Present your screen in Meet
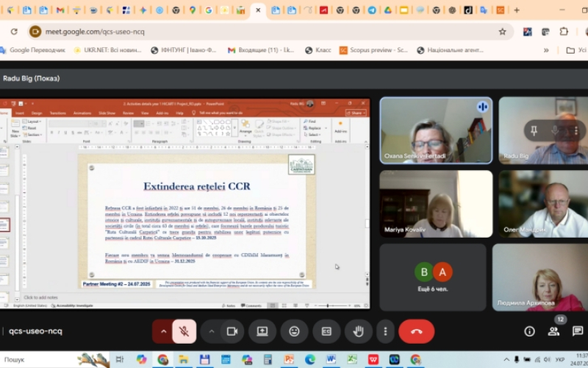 pos(262,331)
